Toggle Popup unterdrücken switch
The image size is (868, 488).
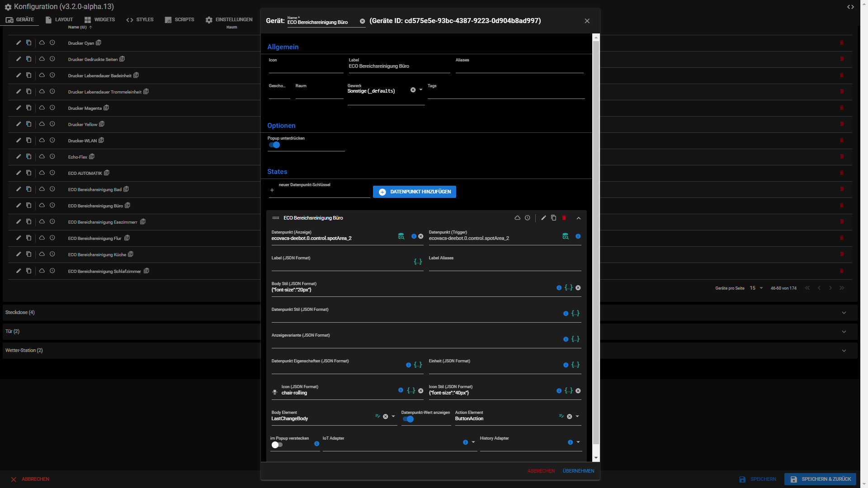point(274,145)
